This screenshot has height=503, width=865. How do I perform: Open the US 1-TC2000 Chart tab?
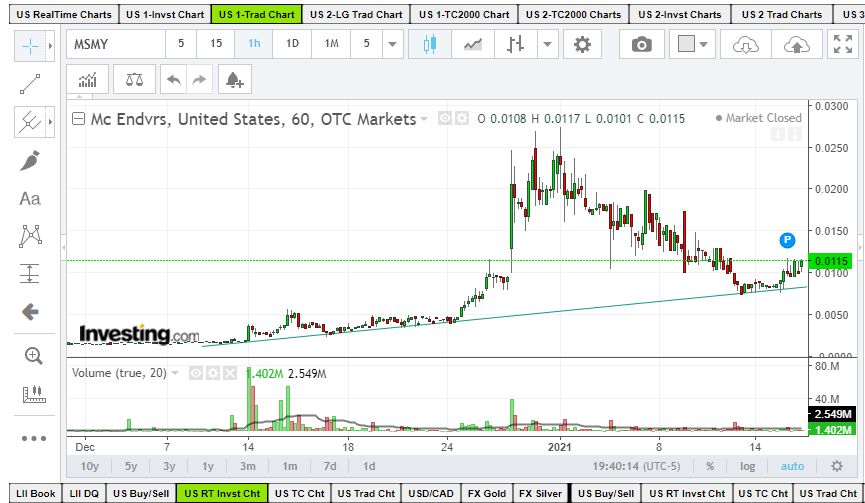coord(464,14)
